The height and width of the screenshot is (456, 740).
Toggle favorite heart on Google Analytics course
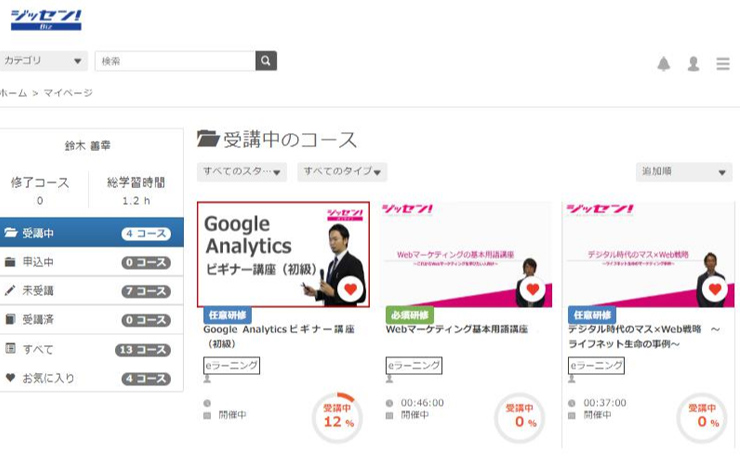pos(350,289)
